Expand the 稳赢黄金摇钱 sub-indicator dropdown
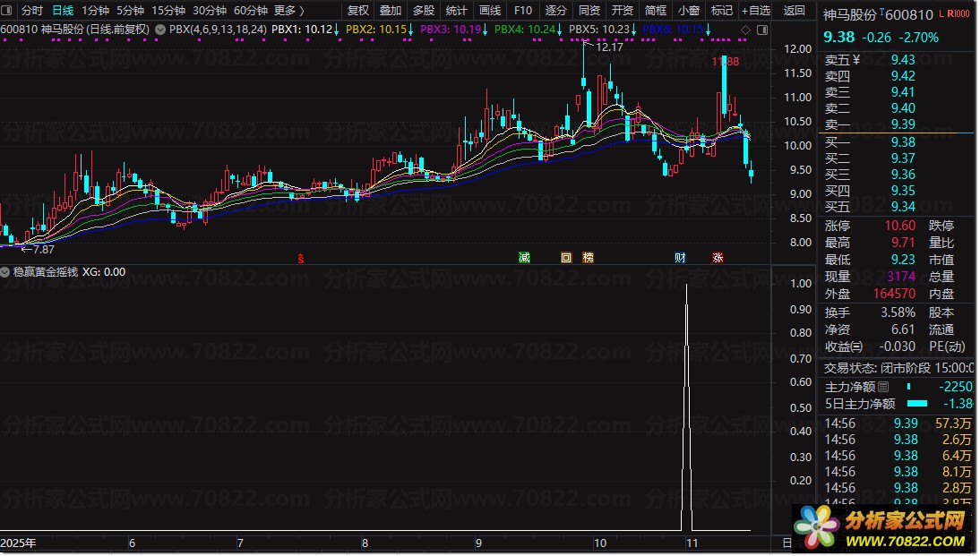The image size is (980, 556). (x=6, y=272)
